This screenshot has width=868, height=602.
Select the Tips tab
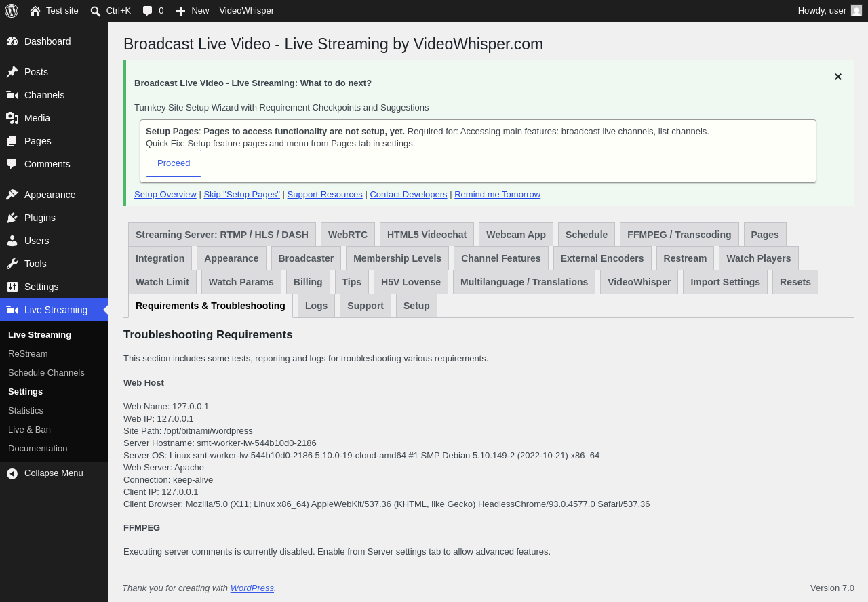coord(352,282)
